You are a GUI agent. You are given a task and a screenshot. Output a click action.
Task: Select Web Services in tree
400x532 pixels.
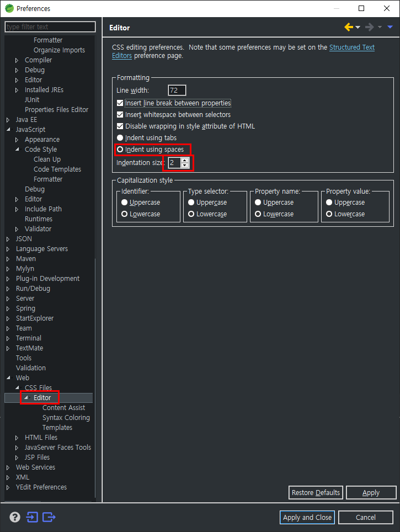pyautogui.click(x=35, y=467)
